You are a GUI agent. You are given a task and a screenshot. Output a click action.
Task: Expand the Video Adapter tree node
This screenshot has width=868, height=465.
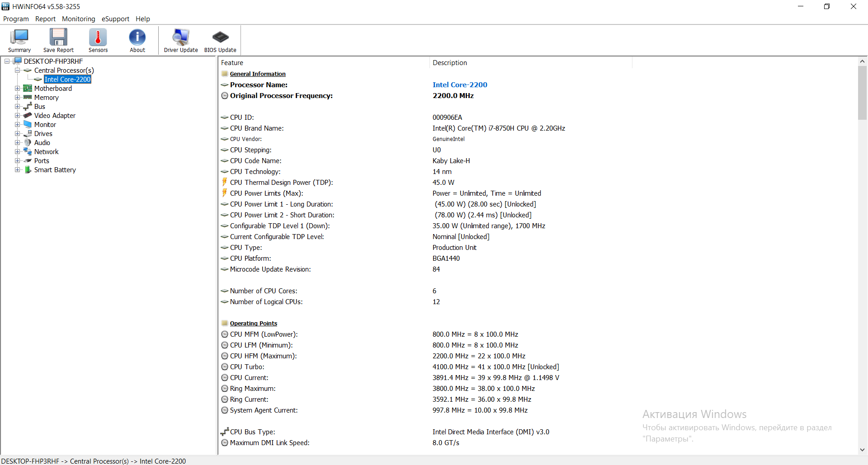[17, 115]
